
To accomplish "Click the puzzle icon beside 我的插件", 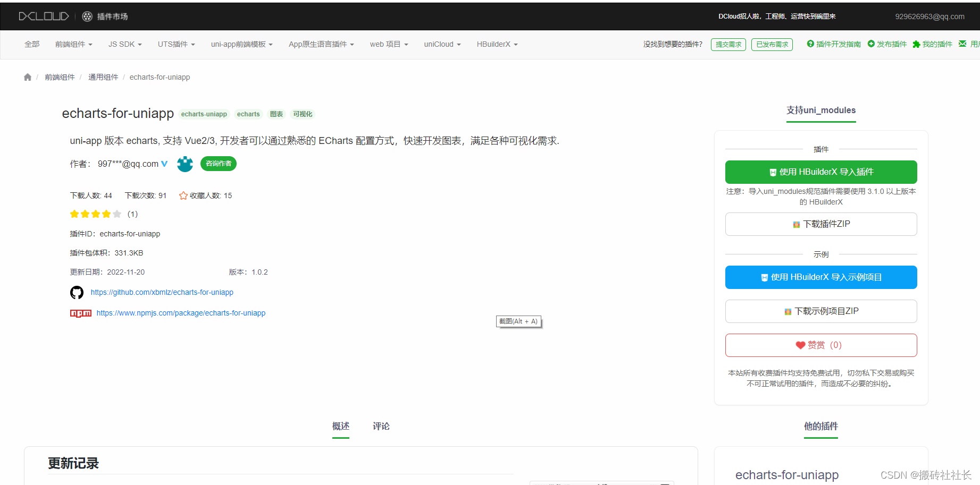I will (916, 44).
